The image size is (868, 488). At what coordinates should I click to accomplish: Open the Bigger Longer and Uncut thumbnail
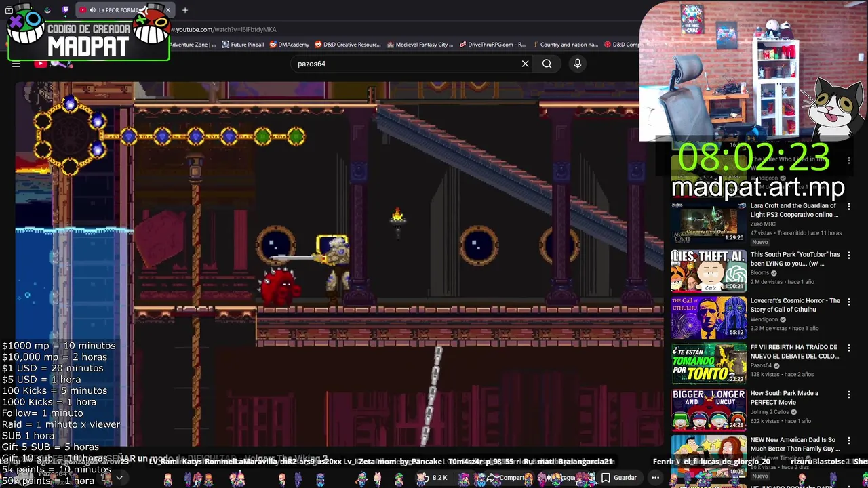709,410
